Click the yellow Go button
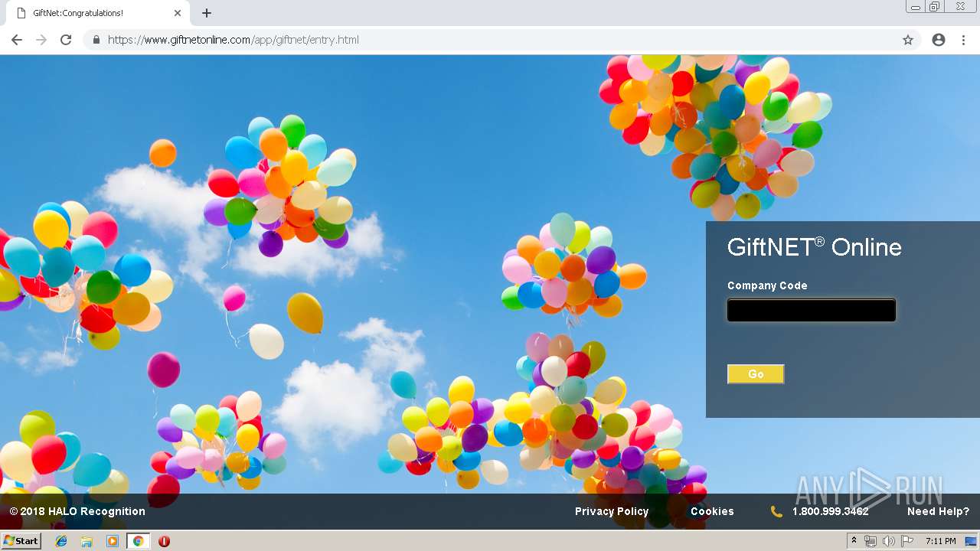Image resolution: width=980 pixels, height=551 pixels. (x=756, y=374)
